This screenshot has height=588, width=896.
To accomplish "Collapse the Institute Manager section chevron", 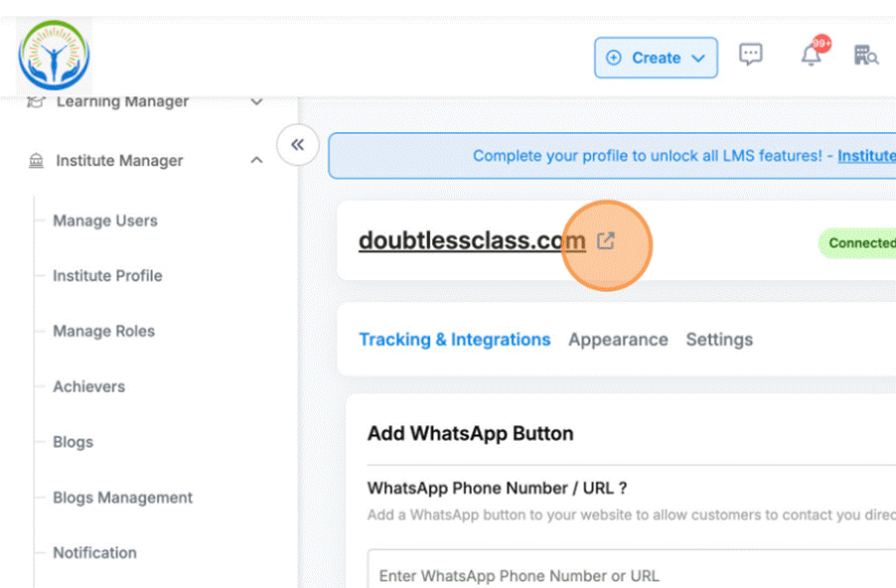I will [256, 161].
